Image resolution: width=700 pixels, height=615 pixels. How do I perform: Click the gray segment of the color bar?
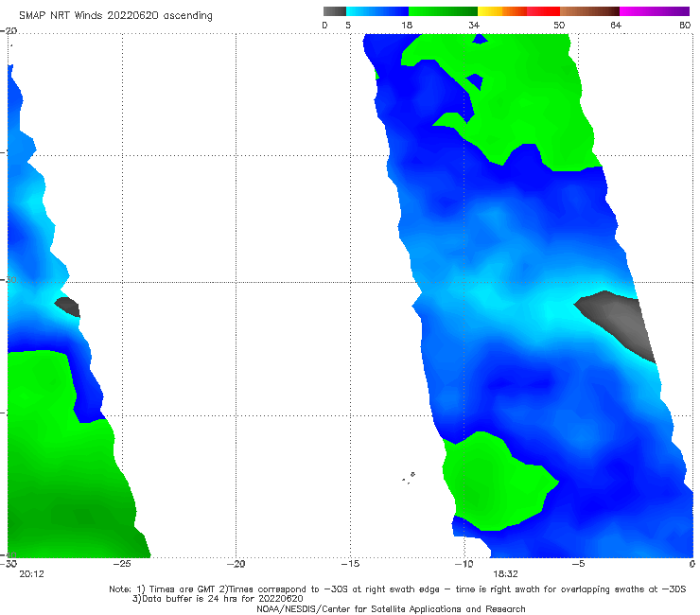click(335, 11)
